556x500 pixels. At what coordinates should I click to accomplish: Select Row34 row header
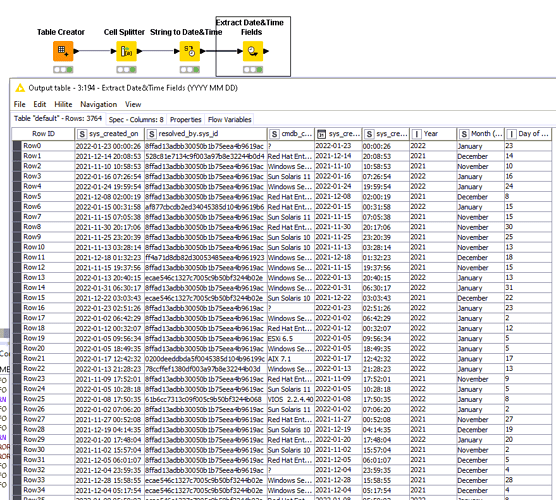point(43,490)
